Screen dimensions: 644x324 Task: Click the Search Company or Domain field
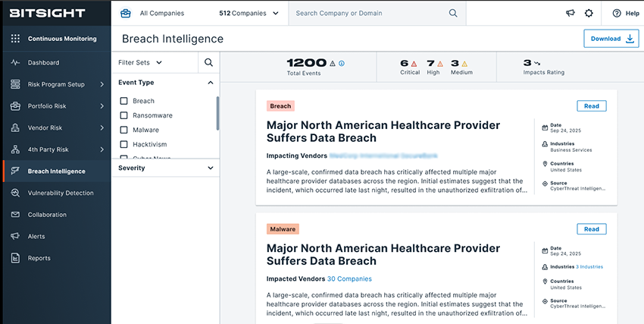click(377, 13)
